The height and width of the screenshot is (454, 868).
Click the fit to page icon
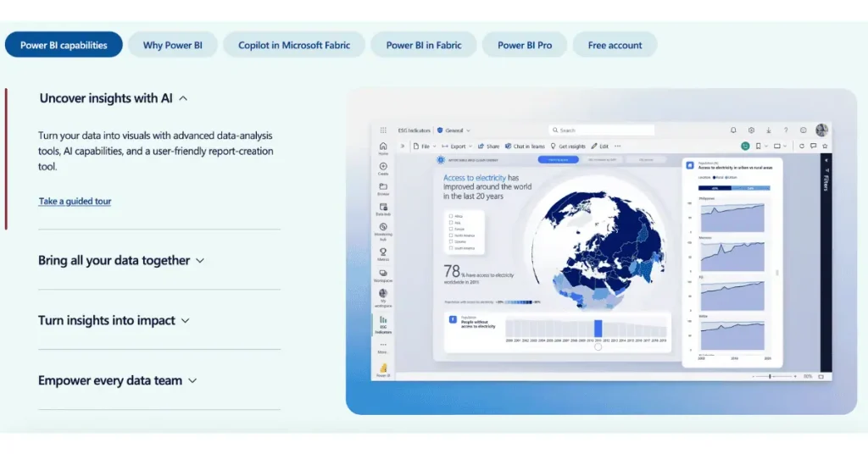click(x=821, y=377)
